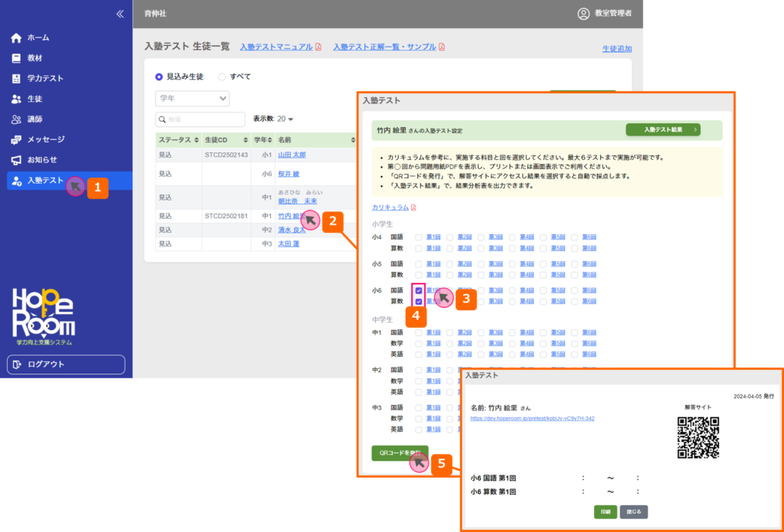784x532 pixels.
Task: Click the 教材 book icon
Action: coord(16,58)
